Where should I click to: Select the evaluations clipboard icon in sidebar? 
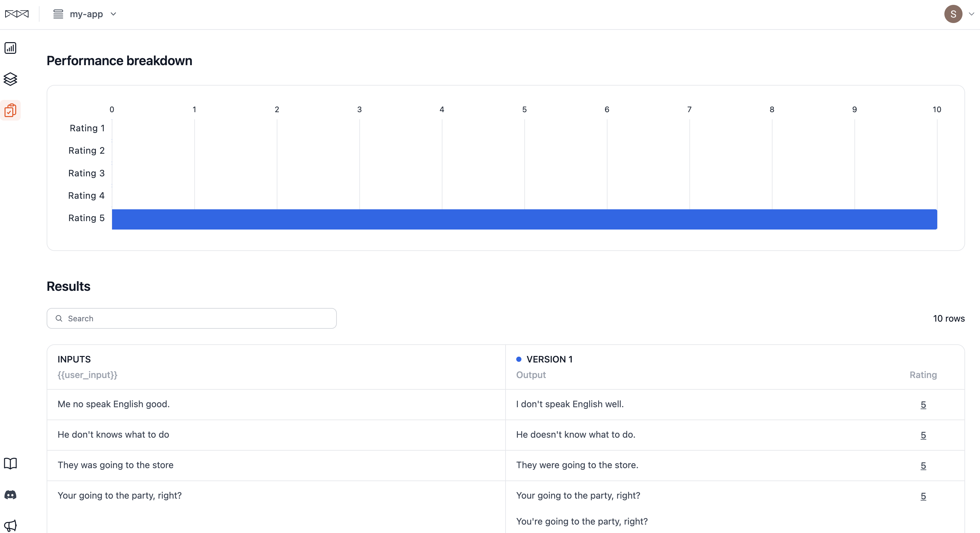pyautogui.click(x=10, y=111)
